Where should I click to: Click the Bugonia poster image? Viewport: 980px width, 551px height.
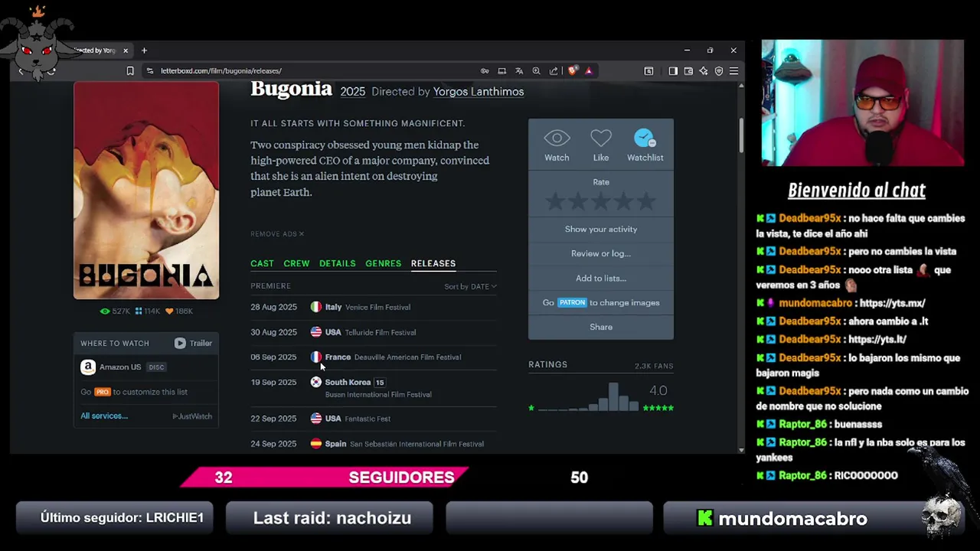pos(146,191)
